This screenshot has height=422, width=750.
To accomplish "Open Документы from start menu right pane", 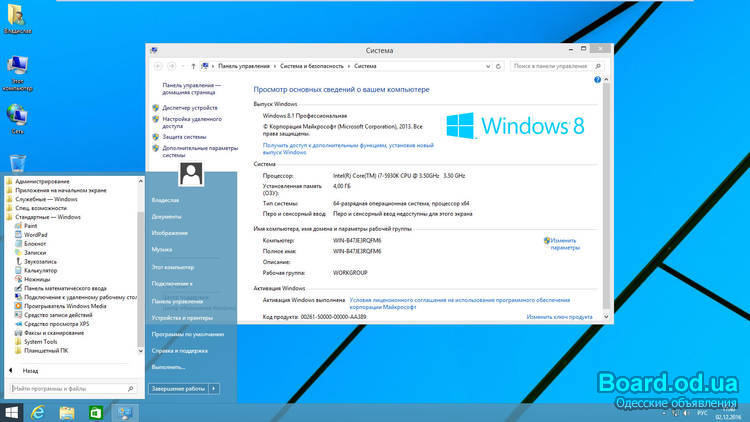I will click(x=166, y=217).
